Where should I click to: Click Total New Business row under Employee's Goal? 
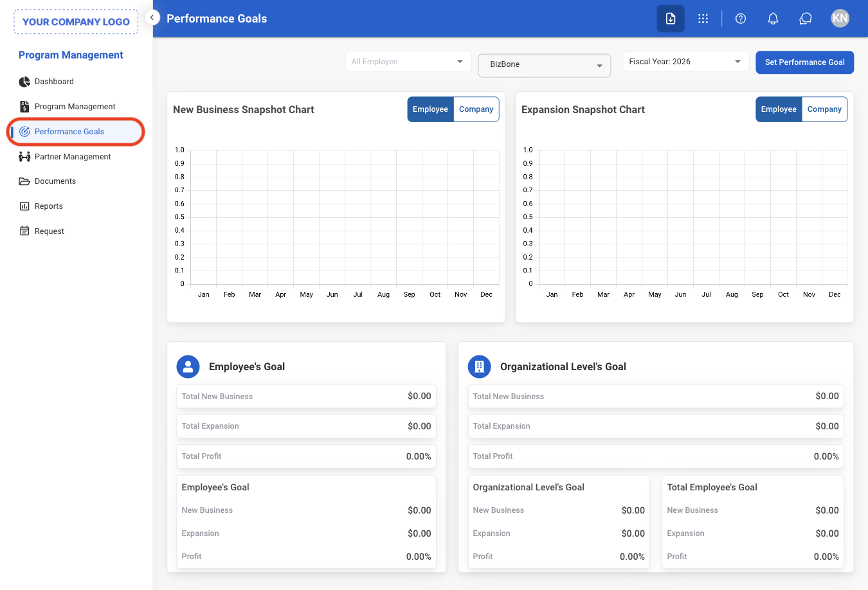pos(307,397)
